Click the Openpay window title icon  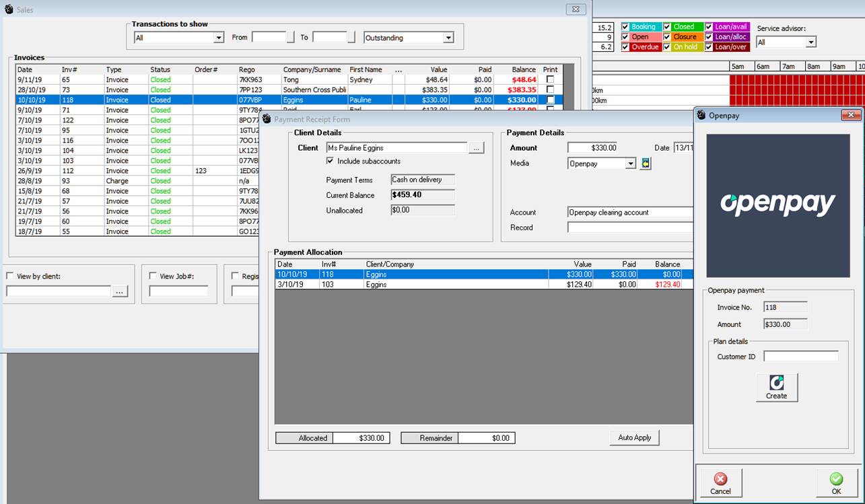[701, 115]
